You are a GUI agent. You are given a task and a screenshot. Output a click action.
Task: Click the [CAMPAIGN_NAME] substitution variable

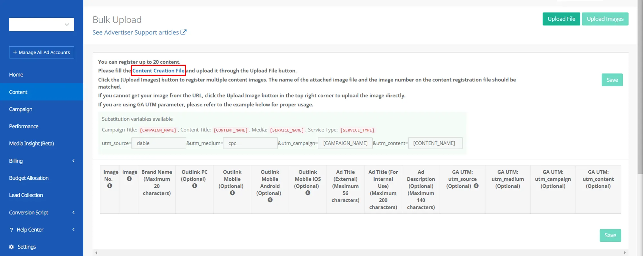158,130
